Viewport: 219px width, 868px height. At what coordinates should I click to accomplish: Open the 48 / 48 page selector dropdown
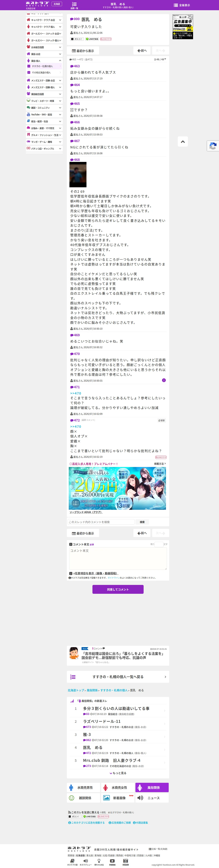[x=160, y=59]
